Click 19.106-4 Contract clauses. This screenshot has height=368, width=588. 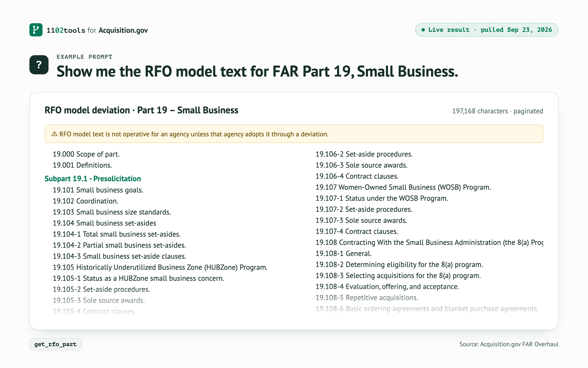357,176
